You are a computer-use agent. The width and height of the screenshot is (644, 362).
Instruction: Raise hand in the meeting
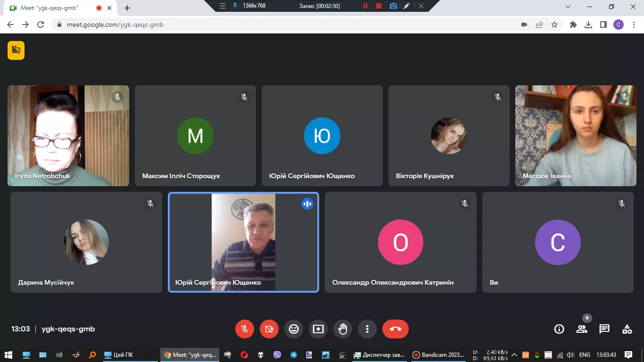coord(343,329)
